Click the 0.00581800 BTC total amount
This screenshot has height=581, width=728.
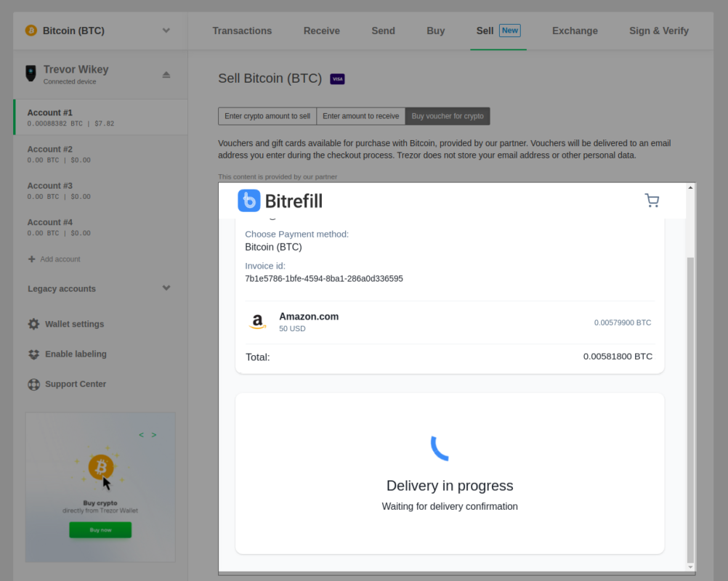point(618,357)
